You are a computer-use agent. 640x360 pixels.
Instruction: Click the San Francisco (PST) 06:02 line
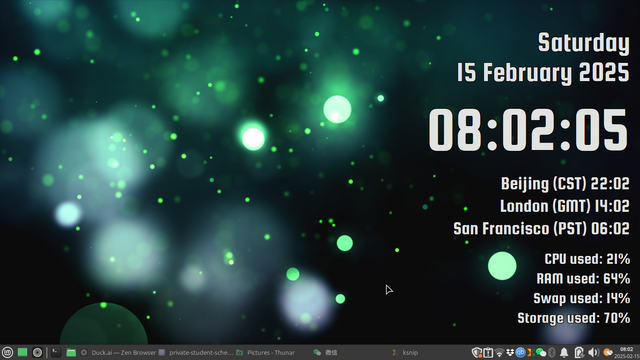[542, 229]
